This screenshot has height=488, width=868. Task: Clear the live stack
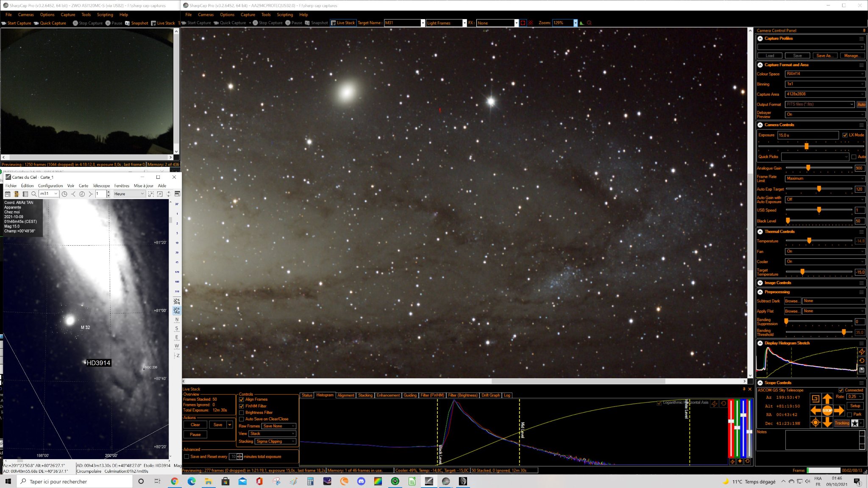click(x=195, y=425)
